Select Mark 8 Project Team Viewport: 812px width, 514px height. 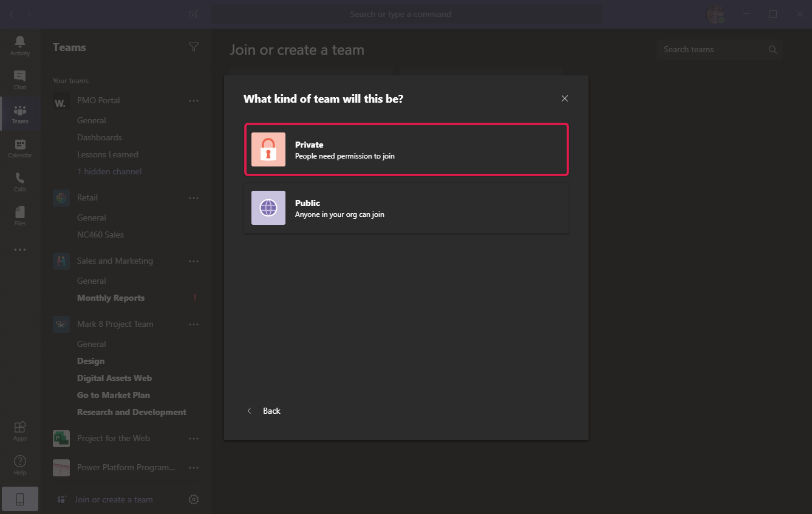tap(115, 324)
